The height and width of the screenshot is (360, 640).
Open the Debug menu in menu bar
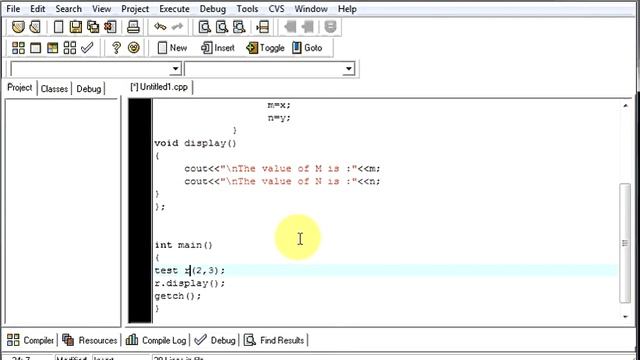tap(213, 9)
